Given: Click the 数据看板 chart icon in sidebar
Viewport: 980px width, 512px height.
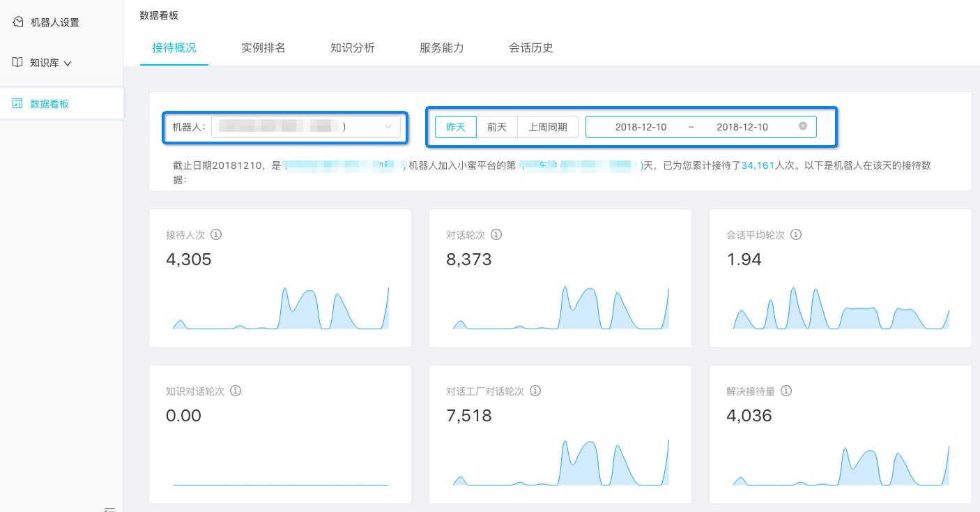Looking at the screenshot, I should point(18,104).
